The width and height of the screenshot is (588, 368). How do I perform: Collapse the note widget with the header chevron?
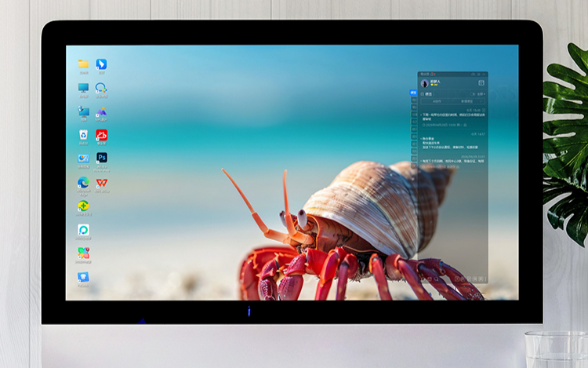[484, 75]
